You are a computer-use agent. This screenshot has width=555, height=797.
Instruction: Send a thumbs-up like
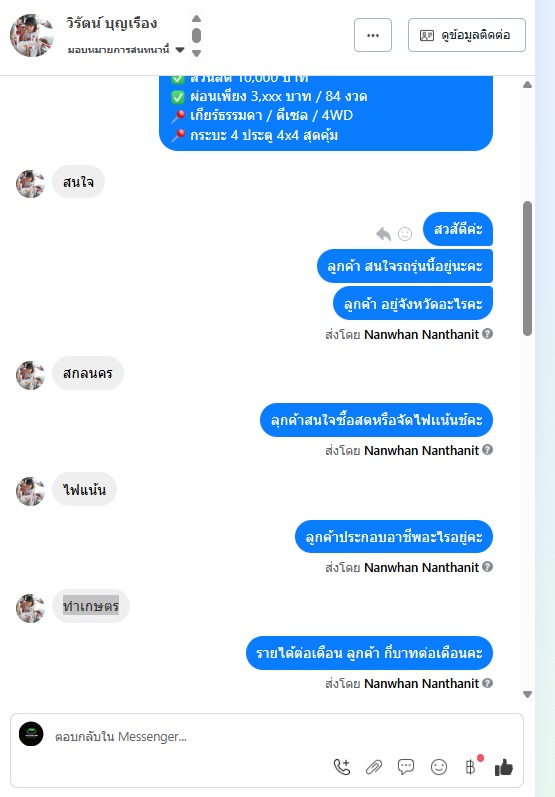click(x=504, y=767)
